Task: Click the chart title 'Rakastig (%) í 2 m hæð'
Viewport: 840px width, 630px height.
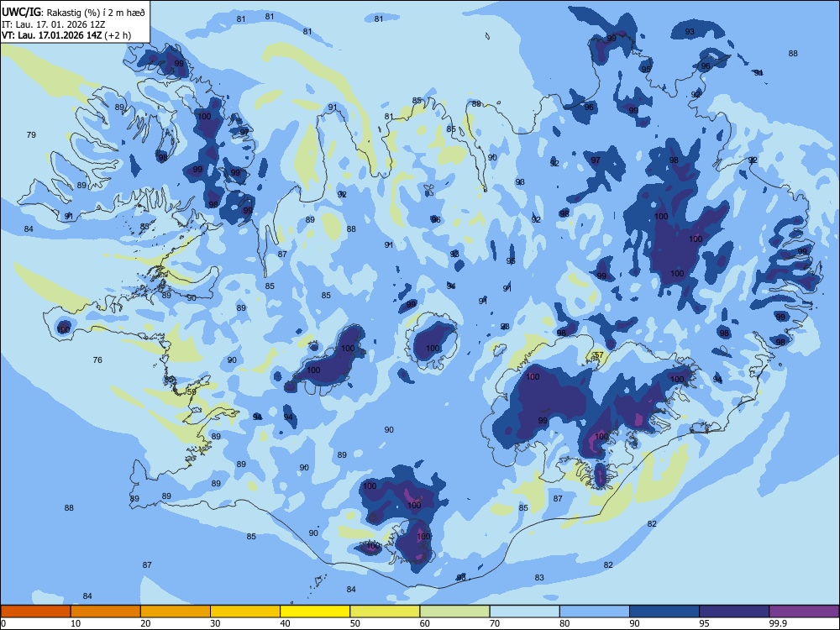Action: point(96,13)
